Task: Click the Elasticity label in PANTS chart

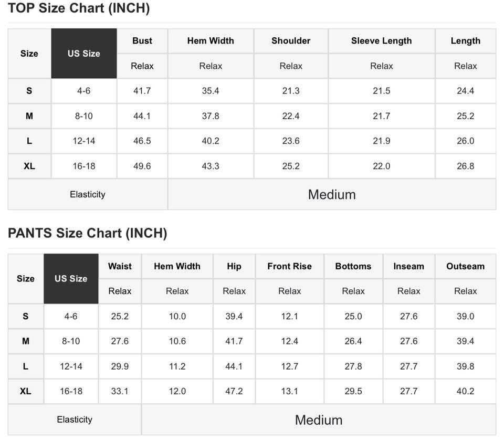Action: point(75,420)
